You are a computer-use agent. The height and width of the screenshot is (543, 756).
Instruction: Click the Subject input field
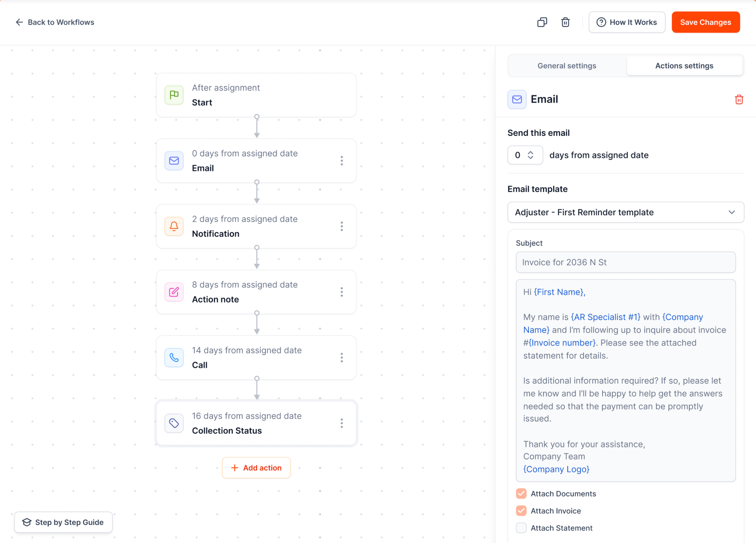[x=625, y=262]
